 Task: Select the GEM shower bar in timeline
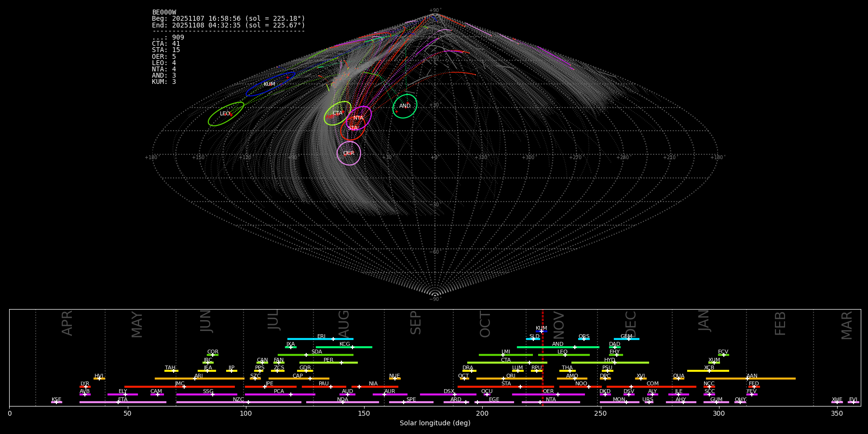pyautogui.click(x=626, y=339)
